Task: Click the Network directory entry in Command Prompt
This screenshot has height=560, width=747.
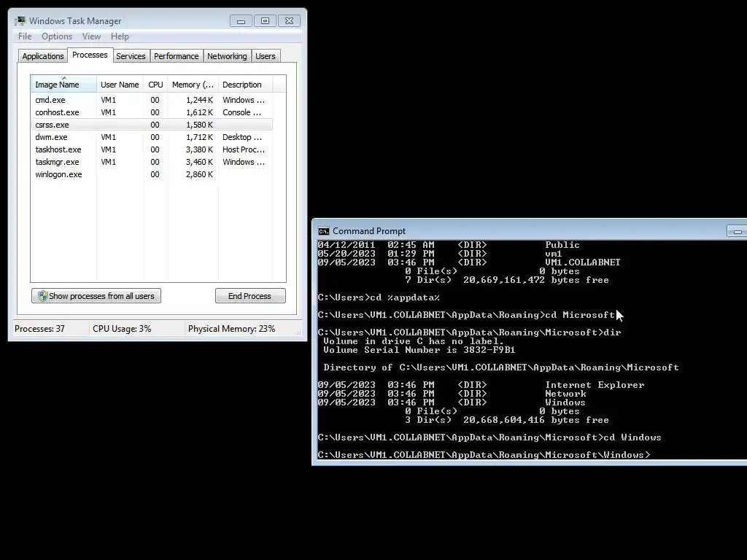Action: 565,394
